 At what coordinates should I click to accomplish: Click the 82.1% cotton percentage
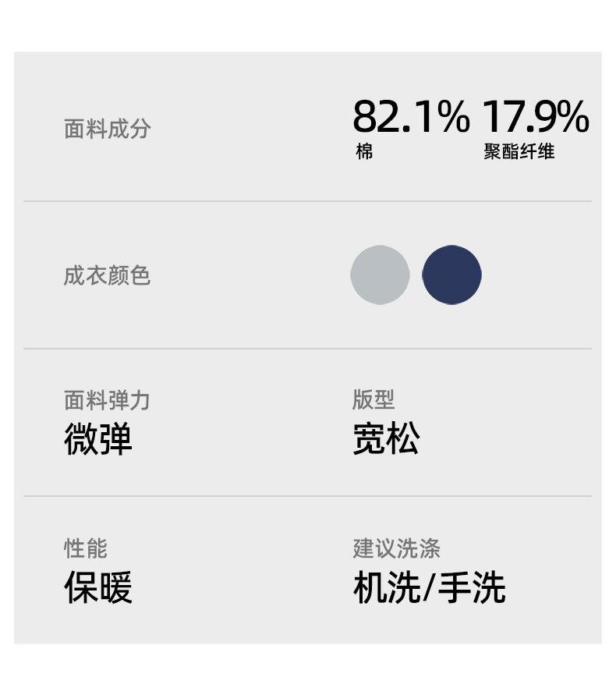coord(411,117)
